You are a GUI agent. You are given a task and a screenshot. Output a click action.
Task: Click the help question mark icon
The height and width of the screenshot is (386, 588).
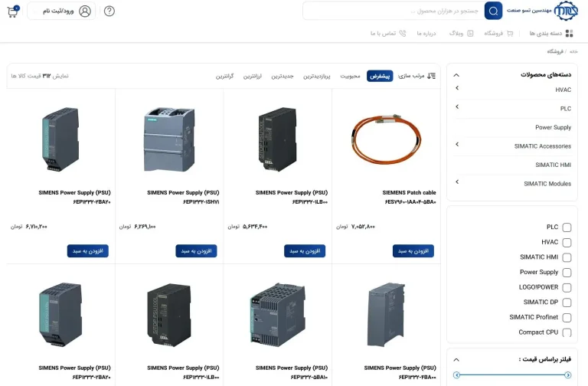point(109,11)
